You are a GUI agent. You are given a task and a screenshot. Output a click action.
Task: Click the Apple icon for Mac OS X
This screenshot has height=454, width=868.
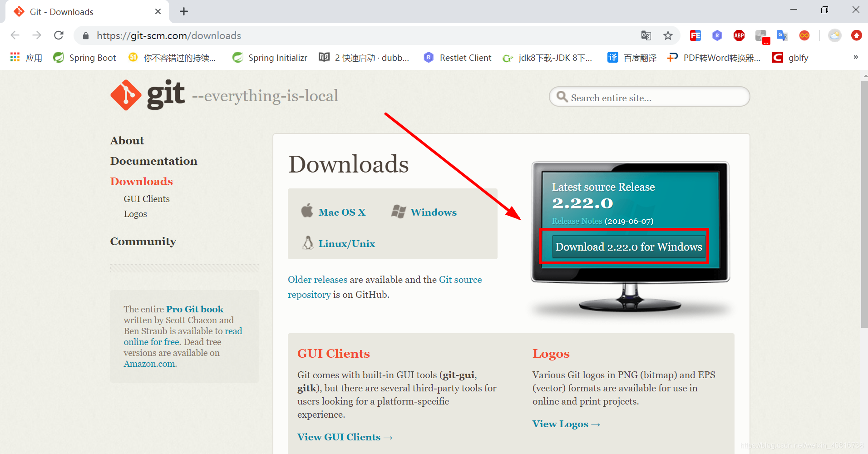pos(307,211)
